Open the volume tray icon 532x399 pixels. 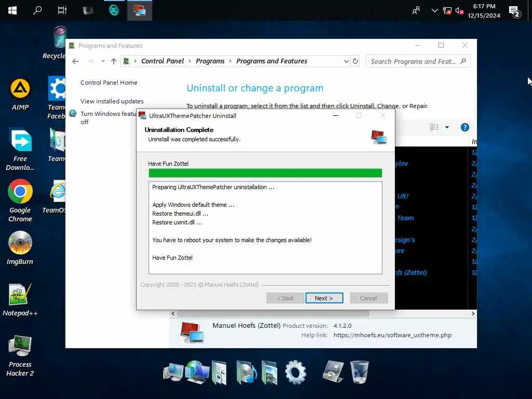(459, 10)
